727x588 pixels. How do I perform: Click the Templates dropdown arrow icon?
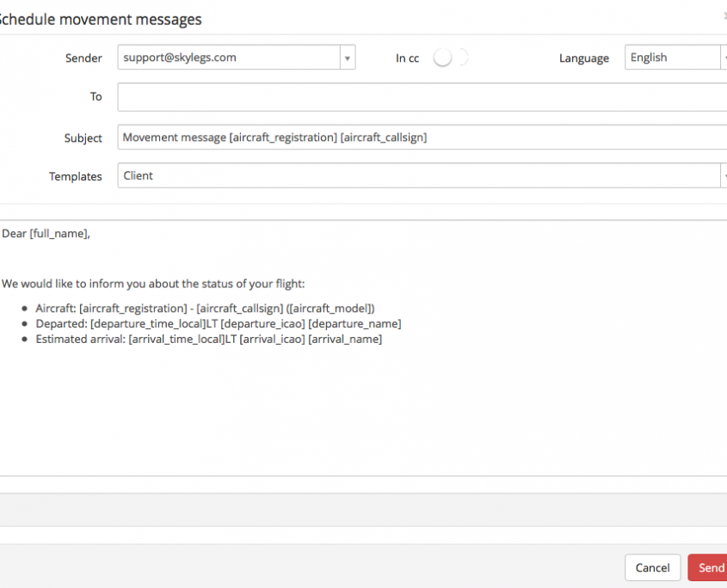[x=725, y=175]
